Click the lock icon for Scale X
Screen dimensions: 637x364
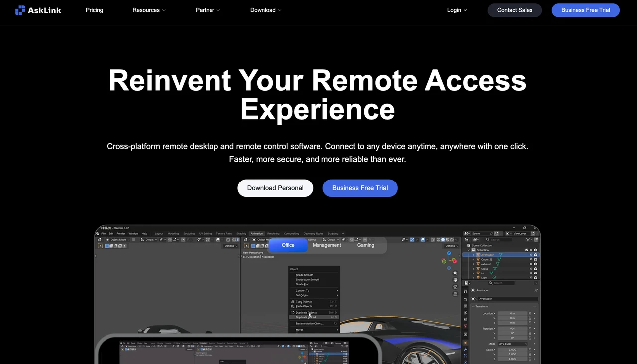click(530, 350)
